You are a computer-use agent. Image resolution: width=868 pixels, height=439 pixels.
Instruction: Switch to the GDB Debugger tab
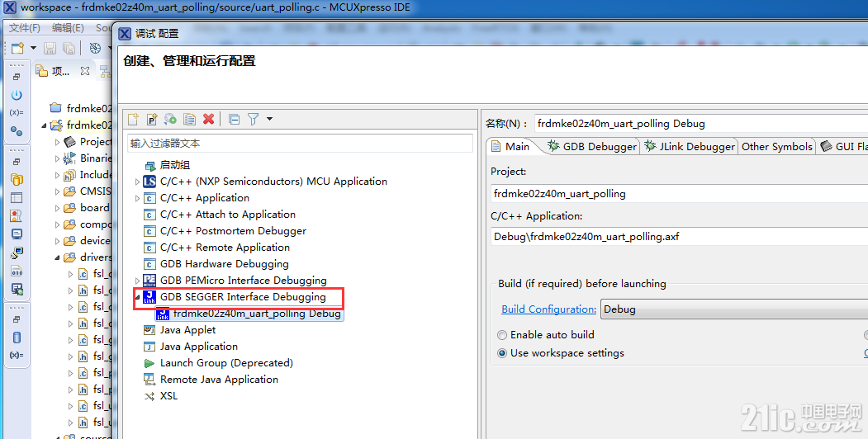pyautogui.click(x=592, y=147)
